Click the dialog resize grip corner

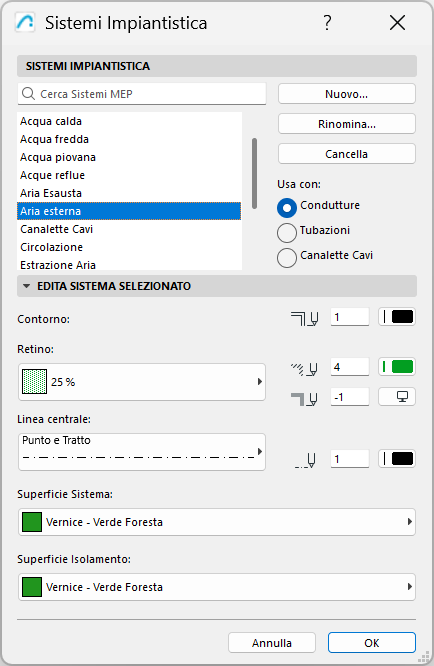tap(423, 657)
